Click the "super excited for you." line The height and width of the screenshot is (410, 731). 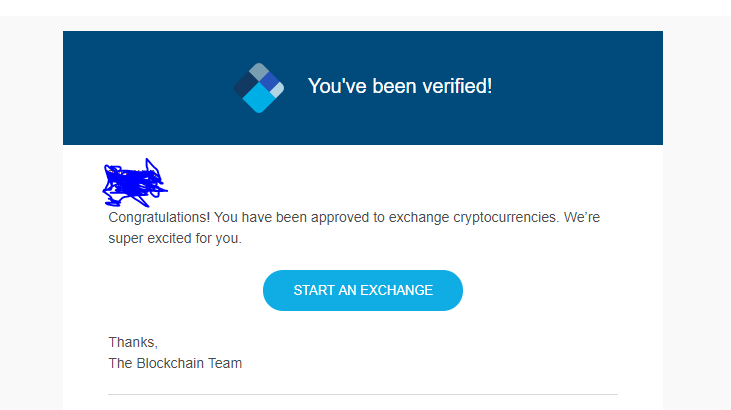coord(175,239)
